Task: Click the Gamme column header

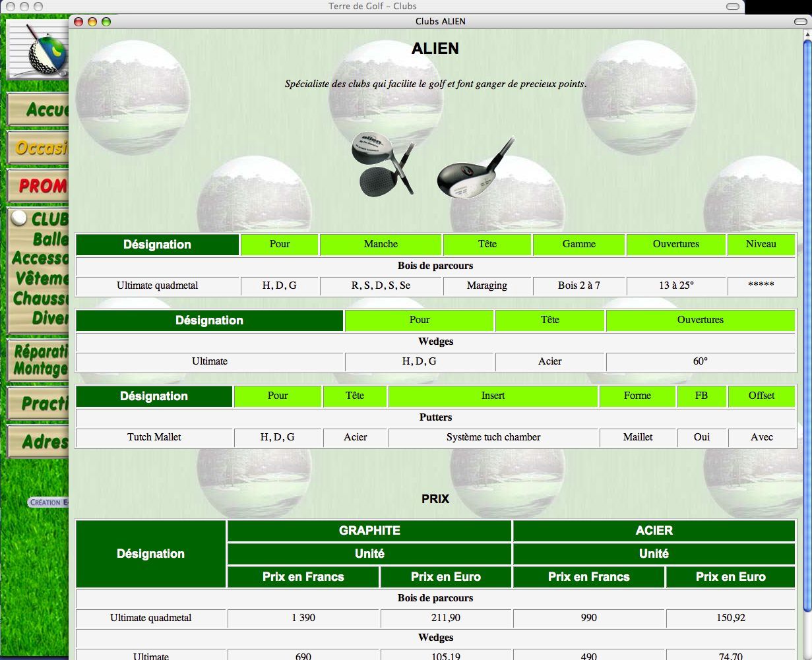Action: [x=578, y=245]
